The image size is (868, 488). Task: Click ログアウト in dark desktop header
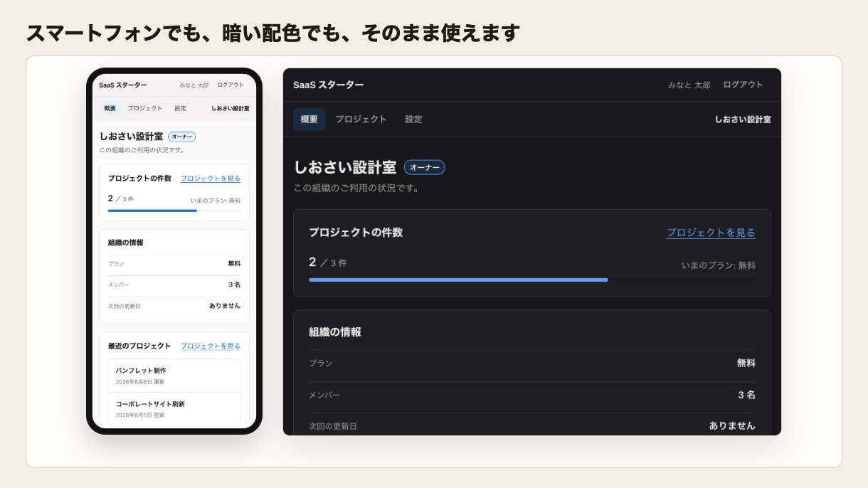click(743, 85)
